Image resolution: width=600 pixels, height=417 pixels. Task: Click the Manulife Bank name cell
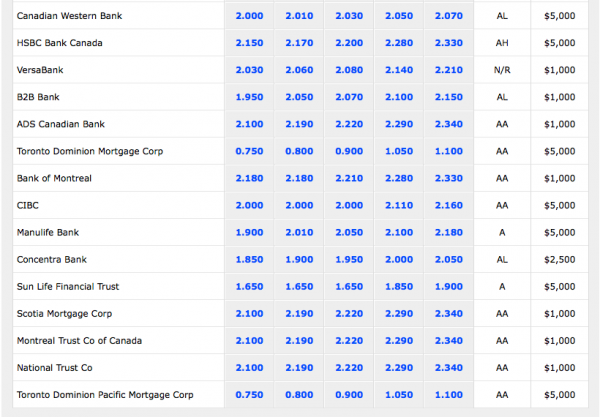(x=48, y=232)
